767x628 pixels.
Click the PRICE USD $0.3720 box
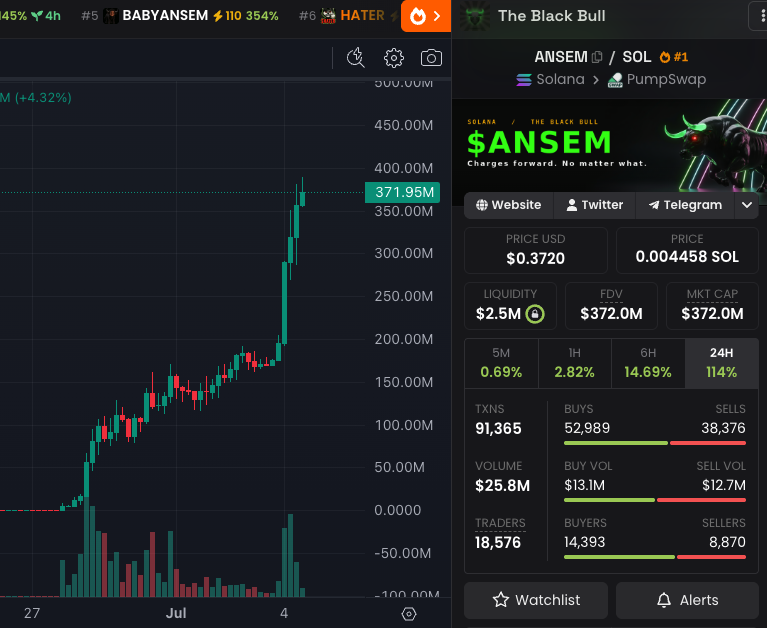(536, 250)
